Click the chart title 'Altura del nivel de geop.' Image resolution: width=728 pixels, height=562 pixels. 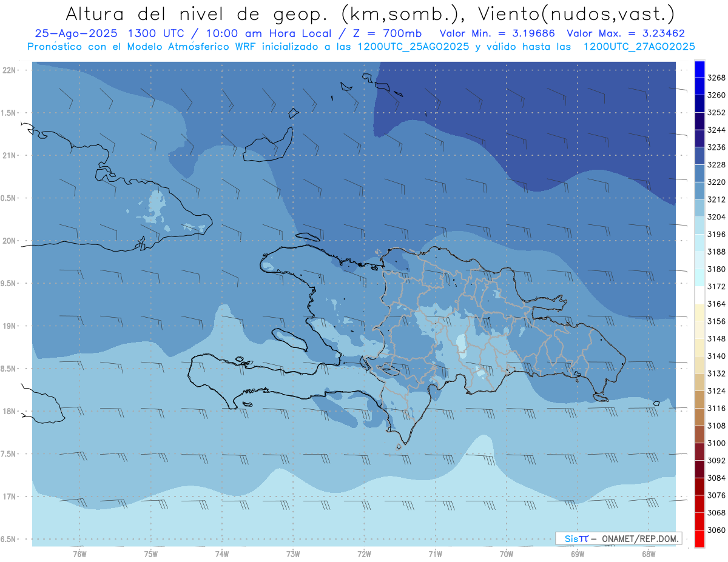point(198,13)
